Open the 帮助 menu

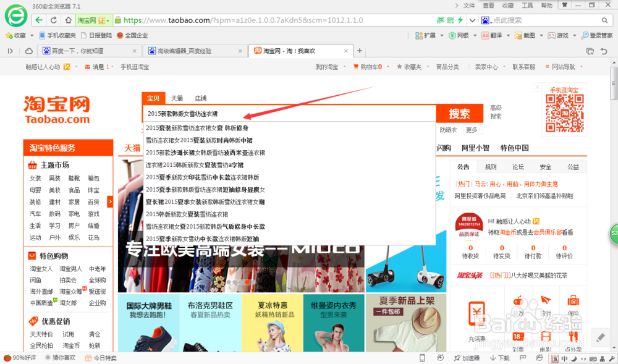[x=547, y=6]
